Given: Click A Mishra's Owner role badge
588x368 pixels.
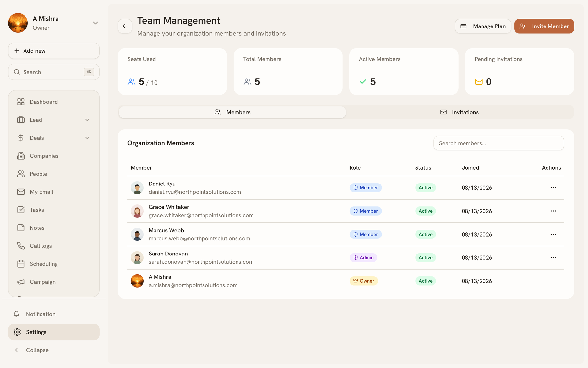Looking at the screenshot, I should pos(364,281).
